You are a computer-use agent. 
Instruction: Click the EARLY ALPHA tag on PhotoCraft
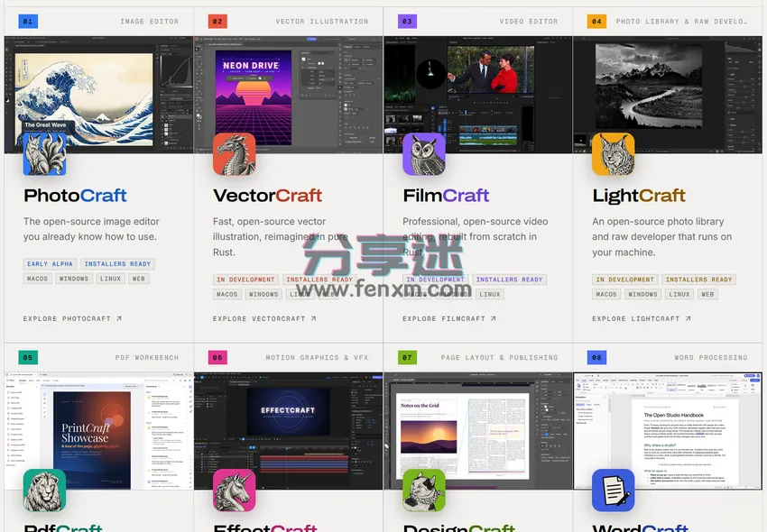point(50,264)
